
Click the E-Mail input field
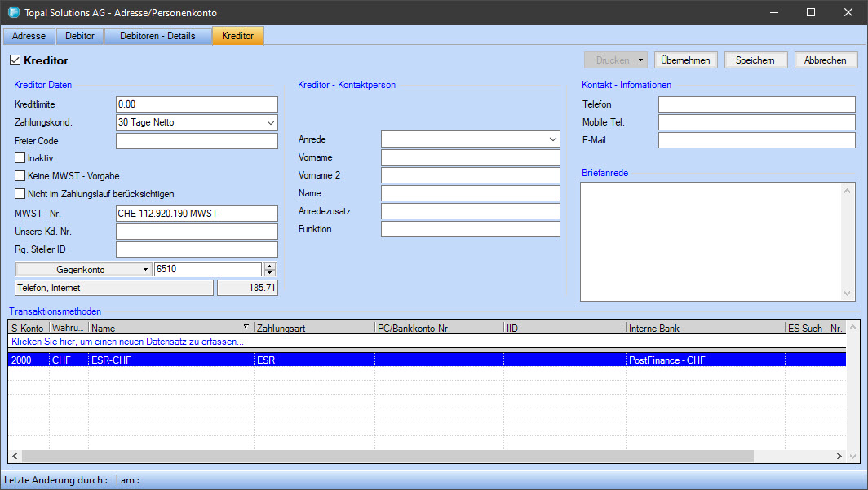pyautogui.click(x=756, y=140)
